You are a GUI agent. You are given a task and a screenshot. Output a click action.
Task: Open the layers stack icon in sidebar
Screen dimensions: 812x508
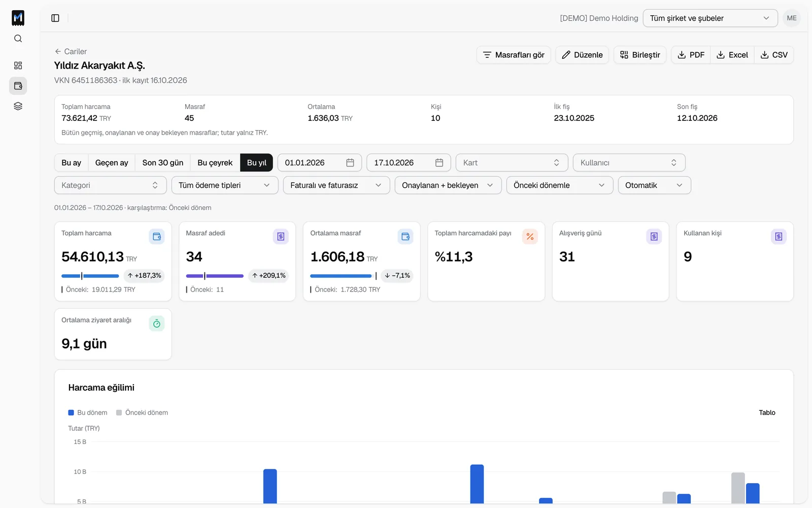18,106
